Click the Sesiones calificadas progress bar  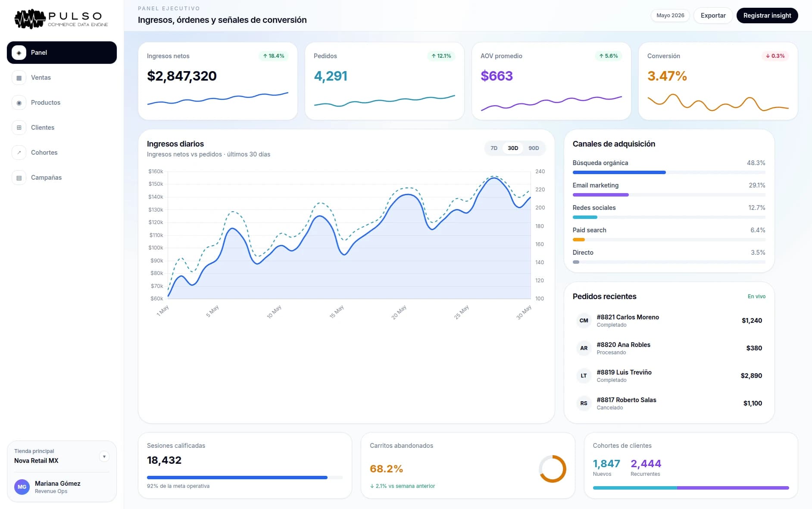pyautogui.click(x=245, y=478)
